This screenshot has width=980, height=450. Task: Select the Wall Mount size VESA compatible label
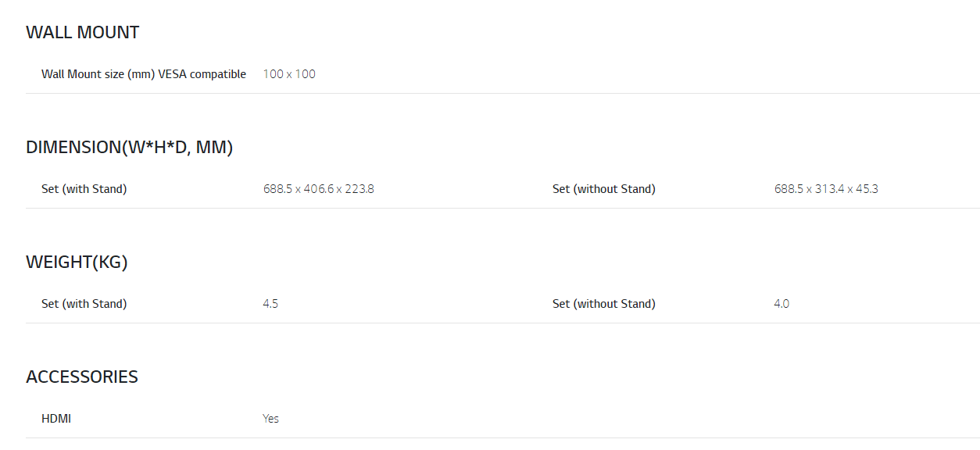coord(144,74)
